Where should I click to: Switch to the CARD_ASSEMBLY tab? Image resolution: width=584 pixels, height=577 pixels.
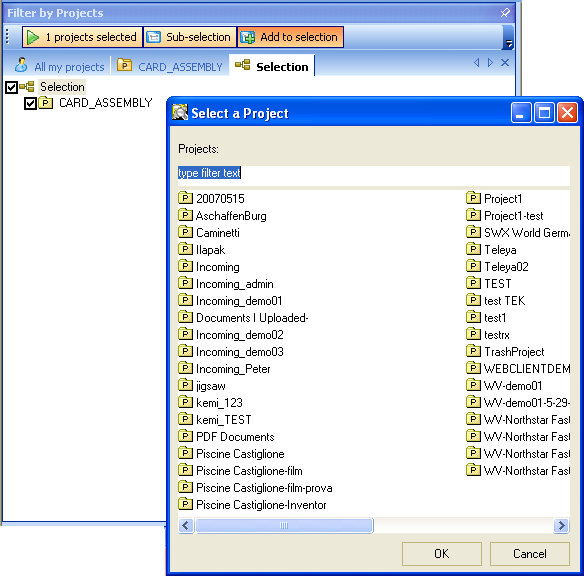pos(169,66)
